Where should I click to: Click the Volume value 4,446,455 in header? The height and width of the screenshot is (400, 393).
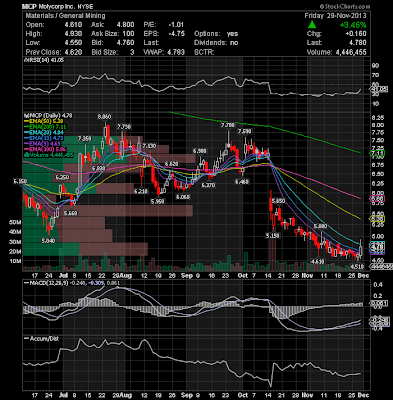350,52
